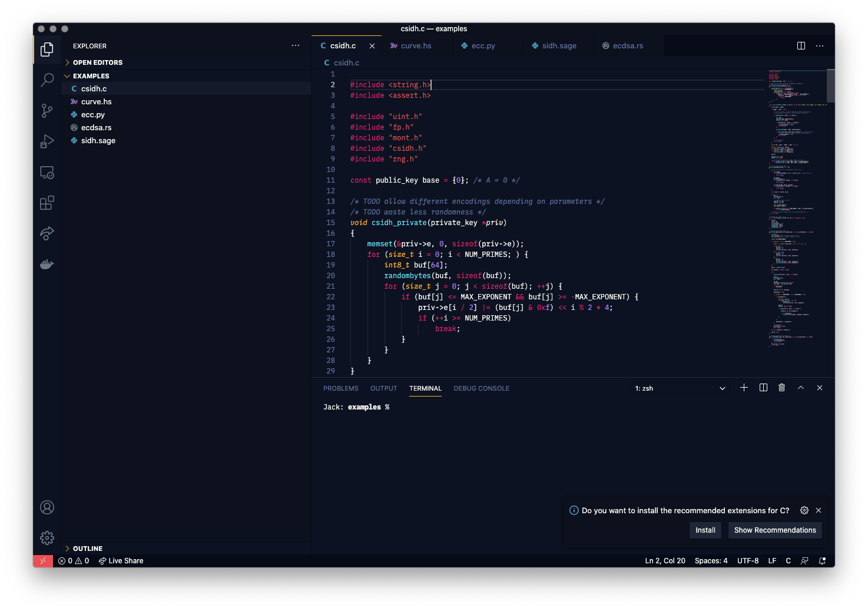Maximize the panel with chevron up
Screen dimensions: 868x611
pos(801,388)
